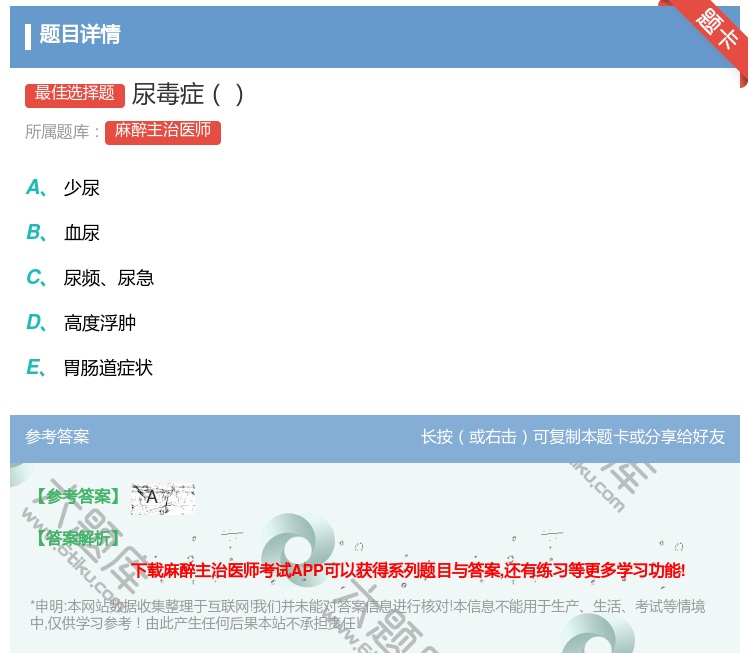
Task: Select option A 少尿
Action: click(x=63, y=188)
